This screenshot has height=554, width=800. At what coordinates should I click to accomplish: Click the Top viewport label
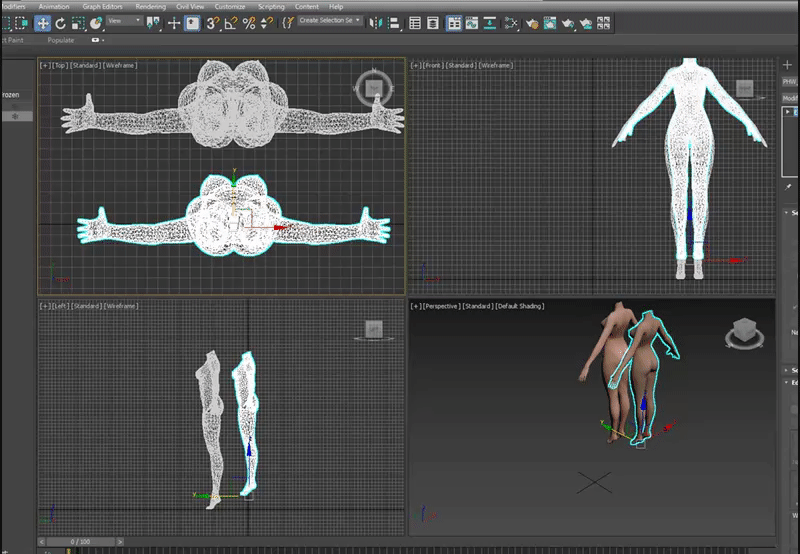(59, 65)
